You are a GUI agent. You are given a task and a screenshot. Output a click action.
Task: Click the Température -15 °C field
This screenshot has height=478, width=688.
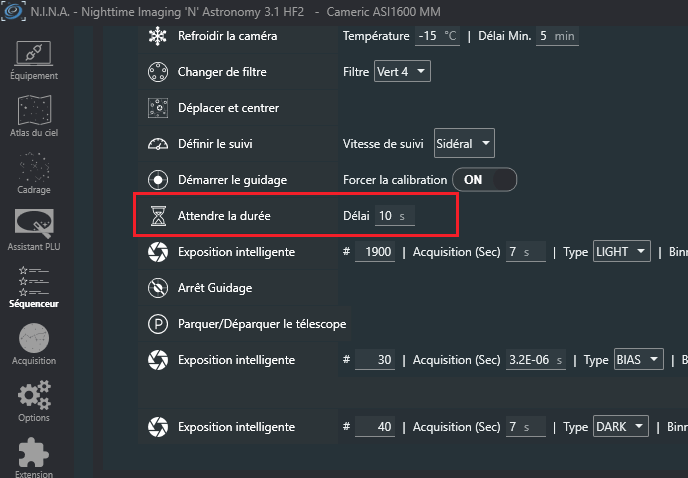pos(436,36)
